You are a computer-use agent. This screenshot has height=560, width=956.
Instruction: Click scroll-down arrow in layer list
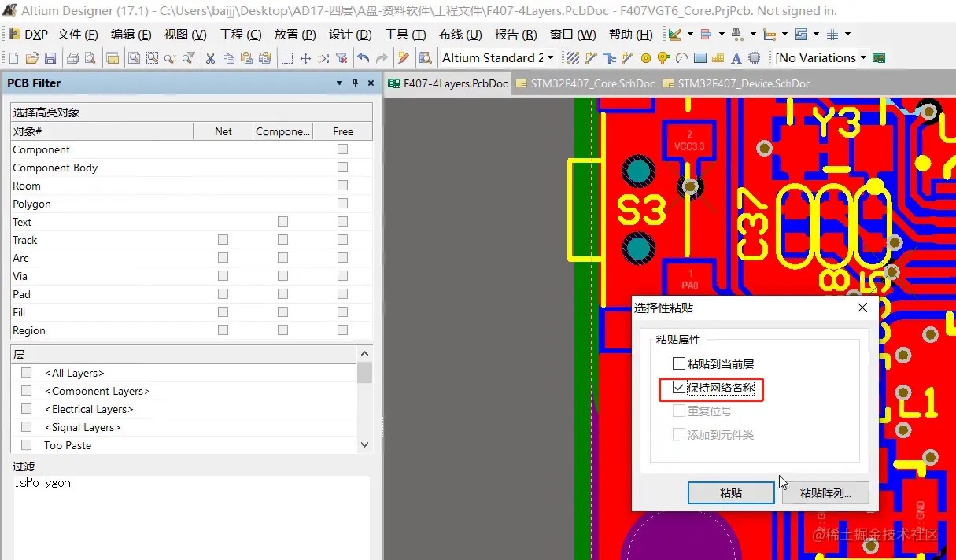(364, 444)
